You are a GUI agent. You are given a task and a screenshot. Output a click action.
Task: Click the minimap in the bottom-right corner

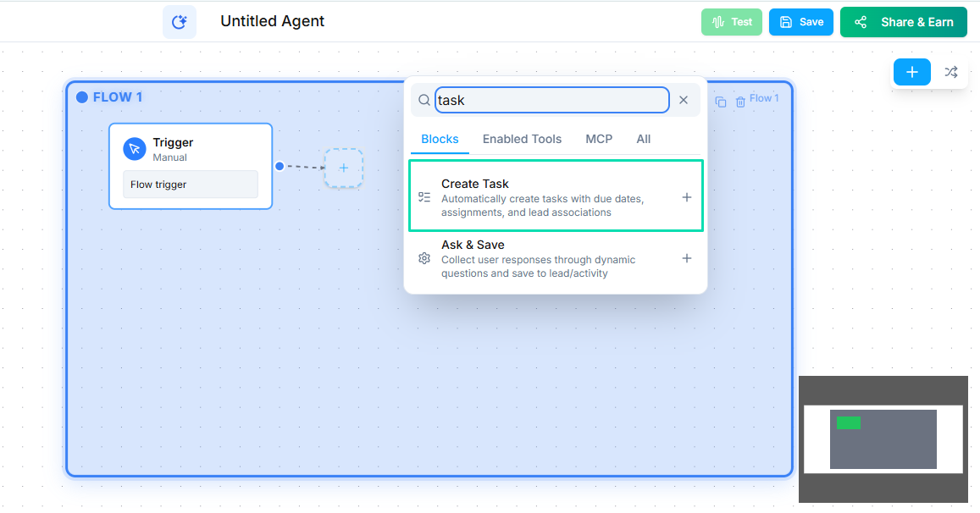[883, 439]
